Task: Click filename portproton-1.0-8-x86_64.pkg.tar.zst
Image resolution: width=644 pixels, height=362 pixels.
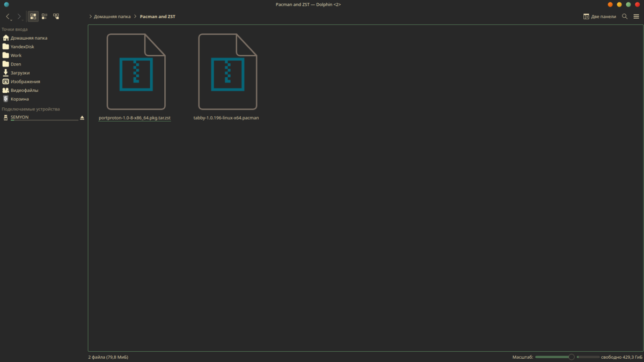Action: (135, 117)
